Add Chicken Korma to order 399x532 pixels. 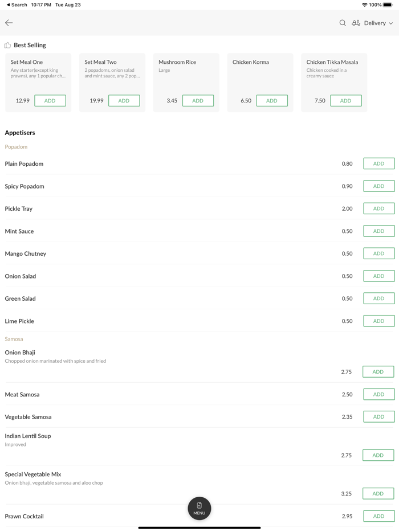(272, 101)
